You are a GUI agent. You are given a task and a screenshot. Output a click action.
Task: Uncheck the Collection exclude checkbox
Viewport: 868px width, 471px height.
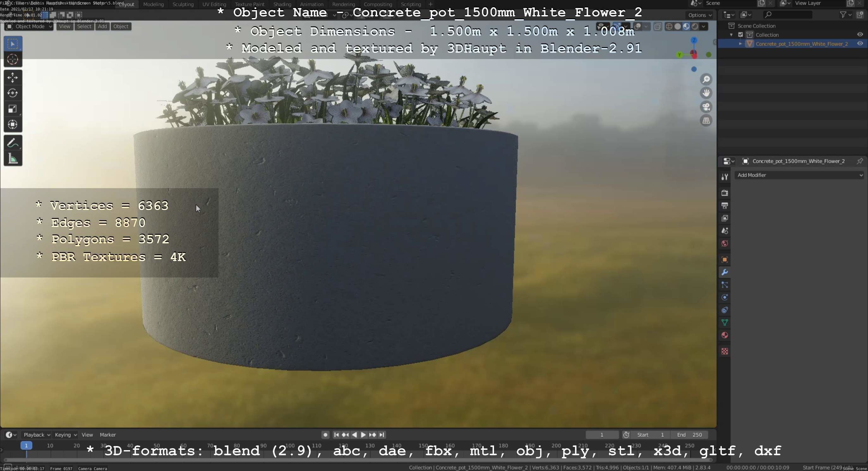coord(741,35)
